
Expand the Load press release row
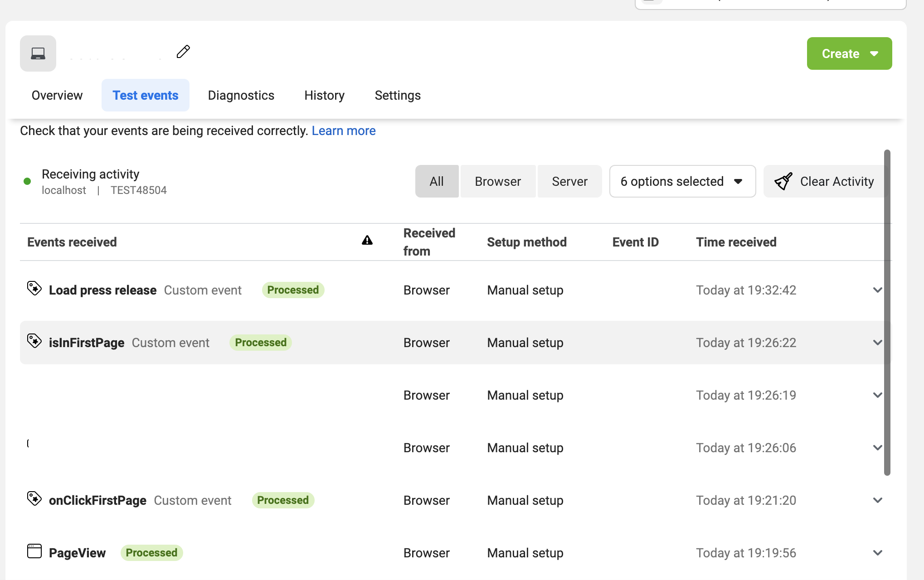point(878,290)
